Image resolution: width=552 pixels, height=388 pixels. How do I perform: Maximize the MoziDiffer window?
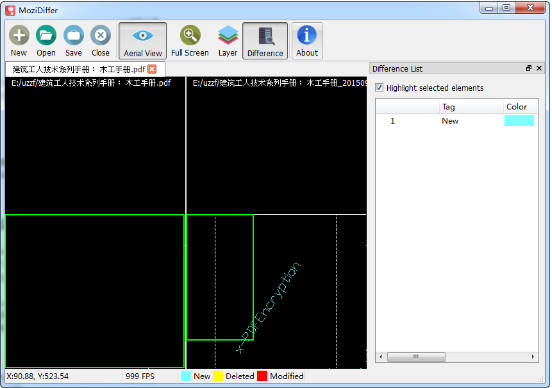click(506, 8)
